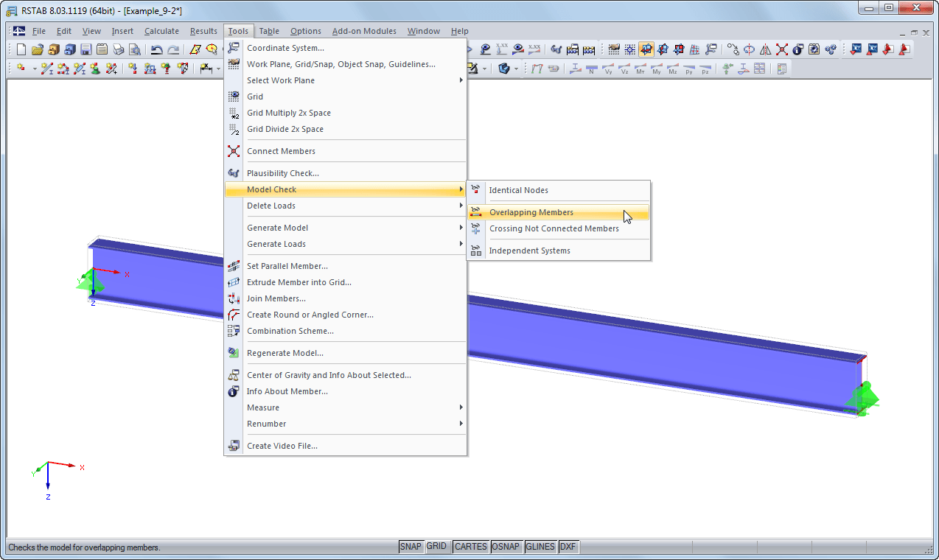The image size is (939, 560).
Task: Click the Mz moment results icon
Action: (x=673, y=68)
